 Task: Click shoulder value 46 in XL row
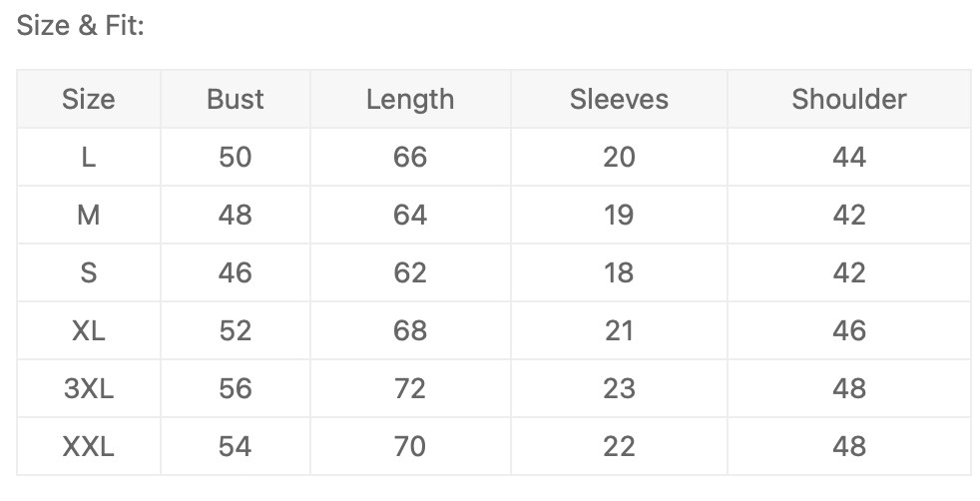849,330
